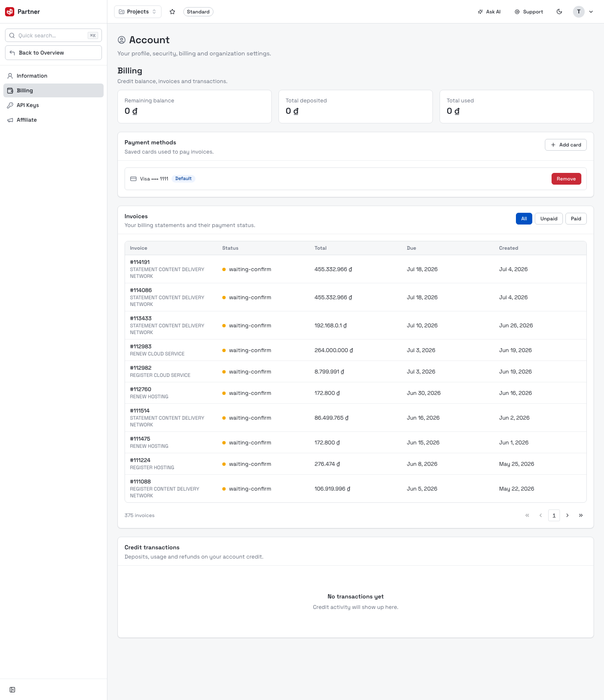Filter invoices by Paid
The image size is (604, 700).
(x=576, y=219)
